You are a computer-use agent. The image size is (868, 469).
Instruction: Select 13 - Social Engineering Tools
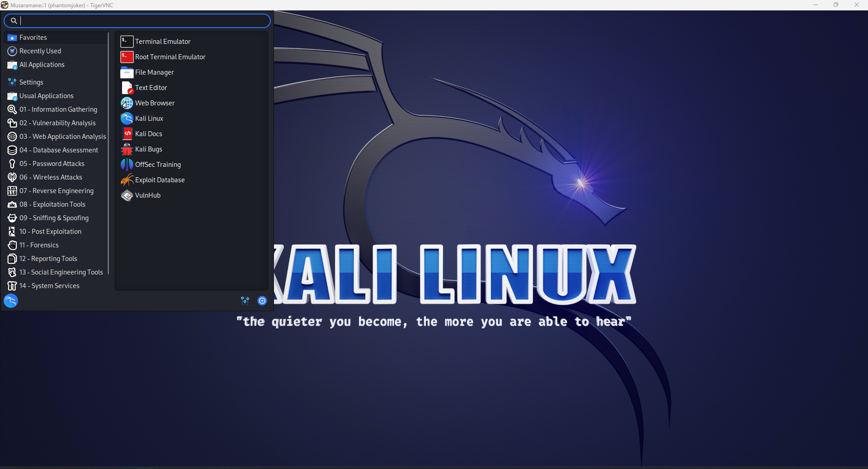tap(61, 272)
